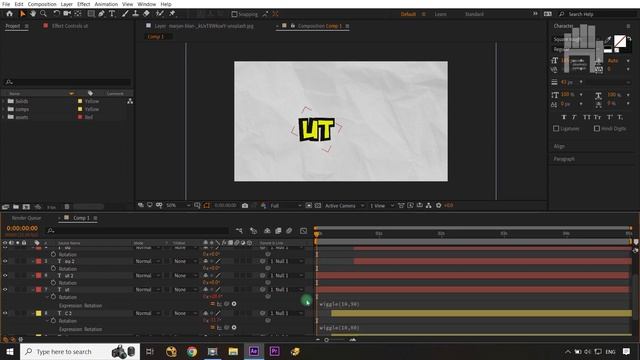This screenshot has height=360, width=640.
Task: Open the Composition menu
Action: 42,4
